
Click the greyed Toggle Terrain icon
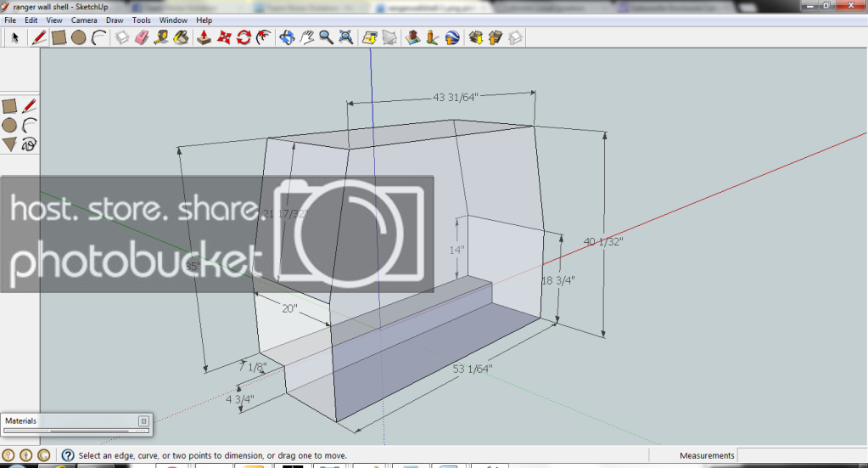coord(389,37)
